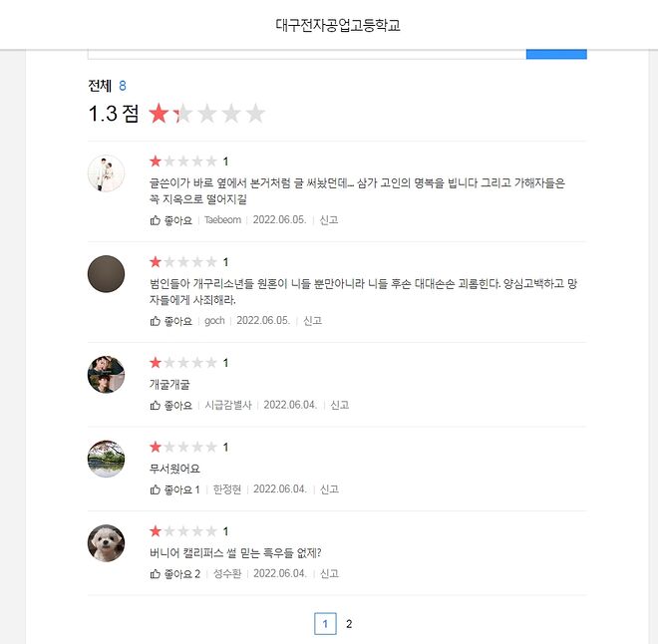The width and height of the screenshot is (658, 644).
Task: Report 시급감별사's review with 신고
Action: pyautogui.click(x=340, y=405)
